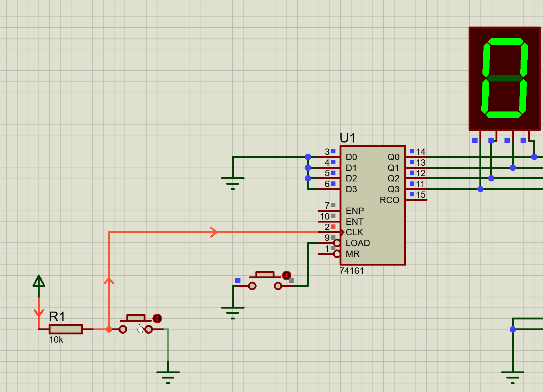Click the orange junction dot beside R1
Screen dimensions: 543x392
click(109, 330)
